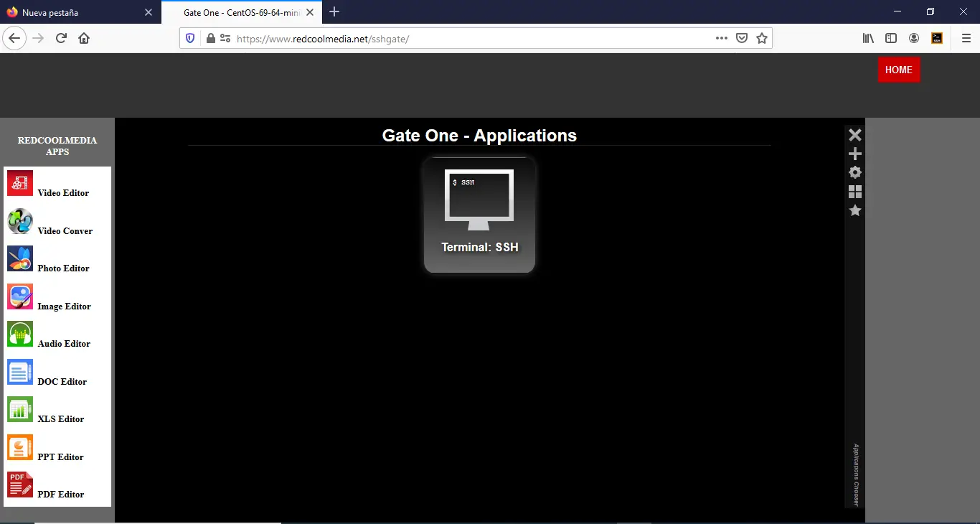Show site security info via padlock icon
980x524 pixels.
tap(211, 38)
